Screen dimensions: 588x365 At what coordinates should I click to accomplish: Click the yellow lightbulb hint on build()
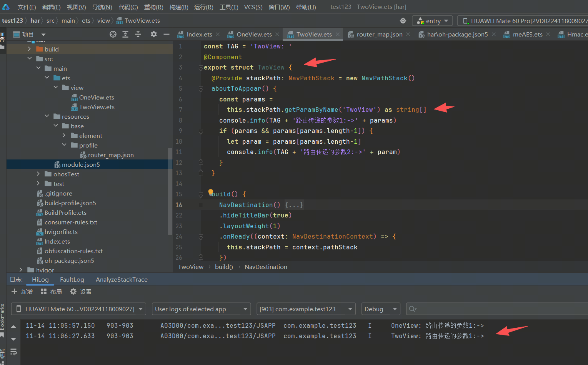point(211,192)
